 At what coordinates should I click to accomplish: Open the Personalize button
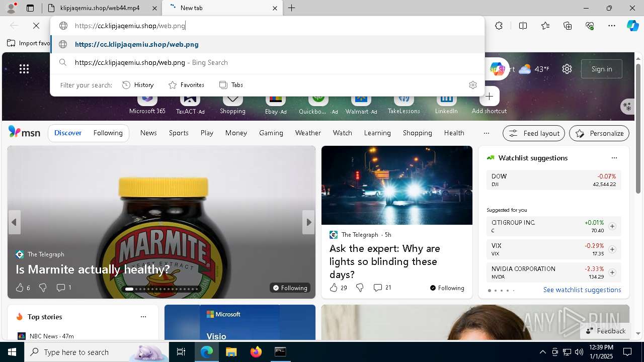599,133
